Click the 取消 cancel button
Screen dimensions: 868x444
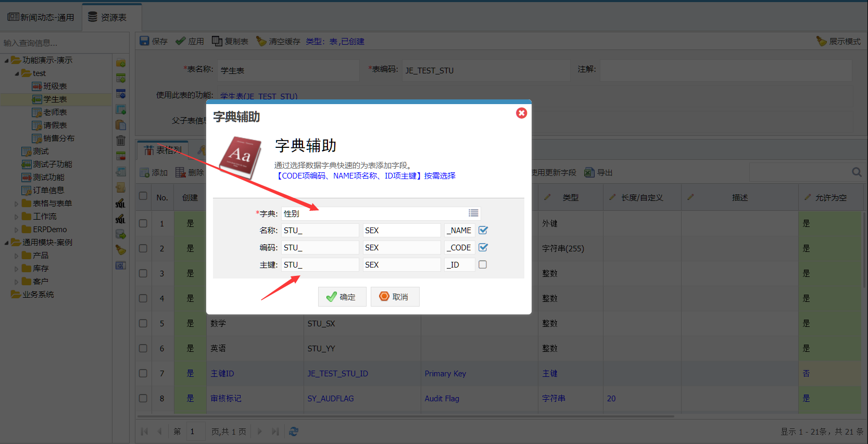tap(395, 297)
